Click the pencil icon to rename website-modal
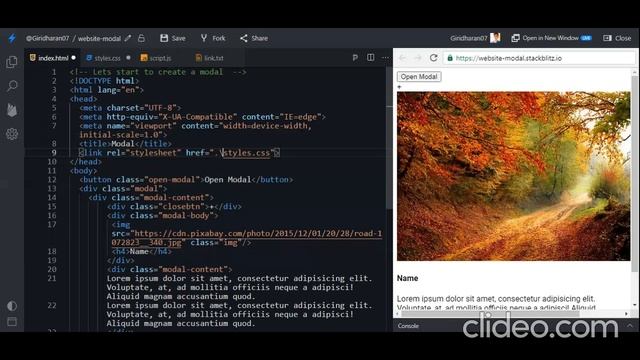The image size is (640, 360). (x=128, y=38)
